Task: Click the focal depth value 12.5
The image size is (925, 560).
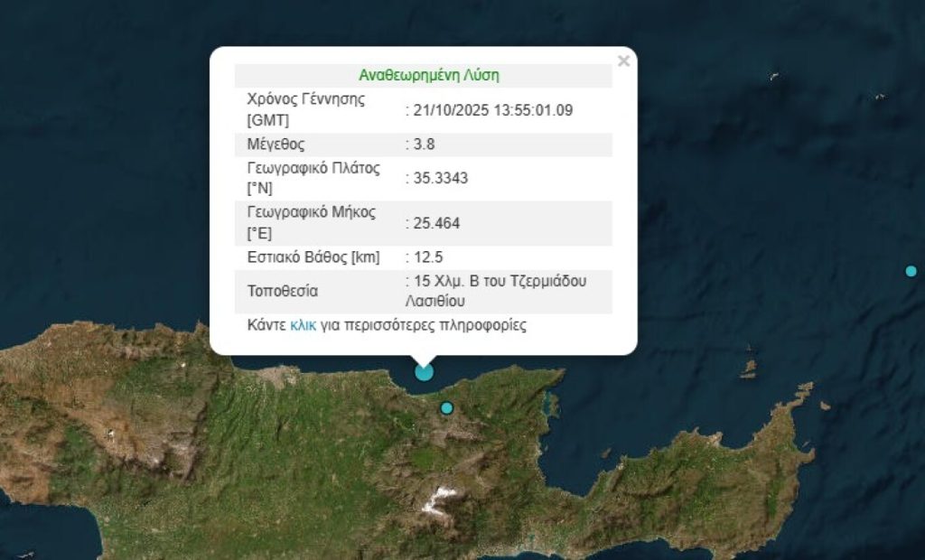Action: pyautogui.click(x=428, y=257)
